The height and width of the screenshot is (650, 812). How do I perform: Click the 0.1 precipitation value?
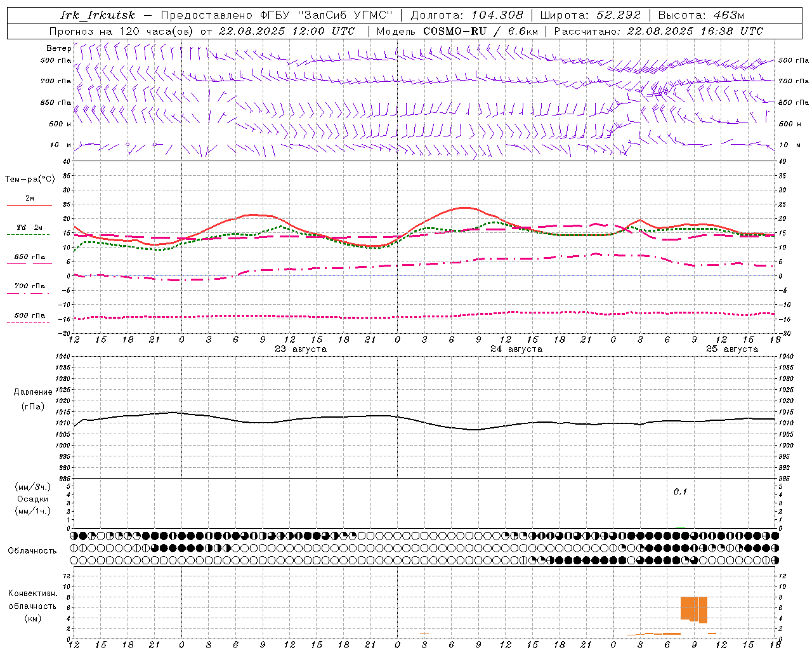[680, 492]
